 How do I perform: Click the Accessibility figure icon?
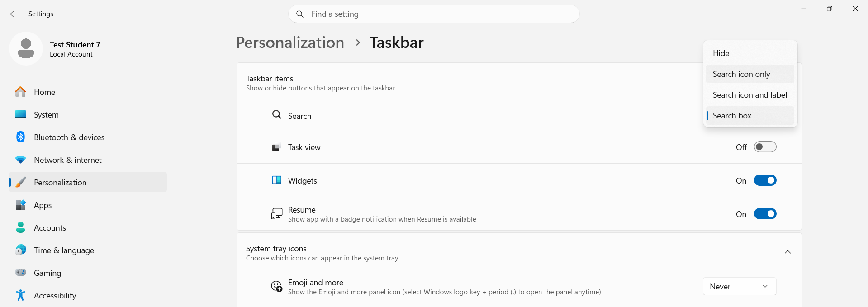coord(20,295)
